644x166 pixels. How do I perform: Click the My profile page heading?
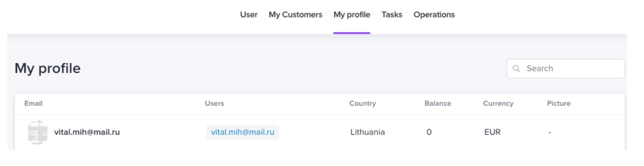[47, 68]
